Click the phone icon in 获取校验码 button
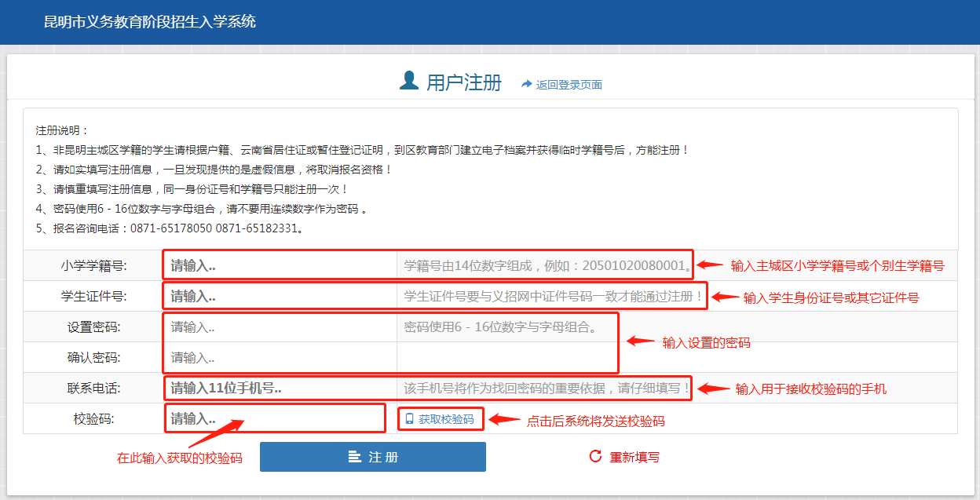This screenshot has width=980, height=500. click(409, 419)
